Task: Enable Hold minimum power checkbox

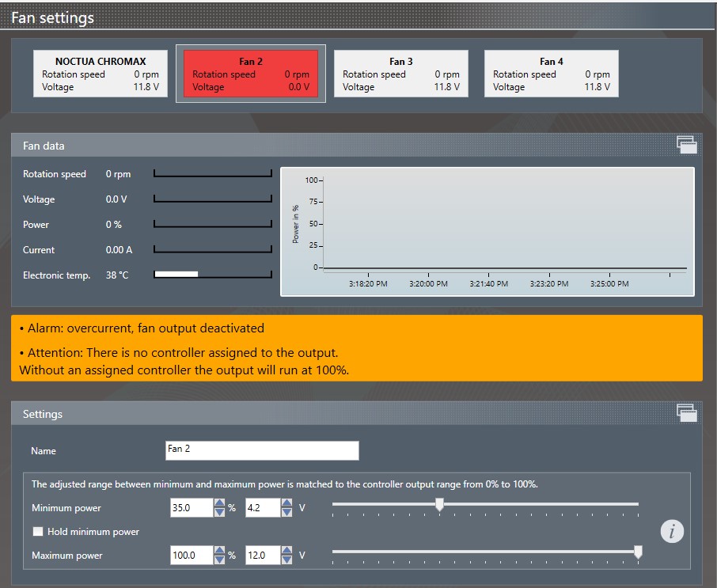Action: click(x=37, y=532)
